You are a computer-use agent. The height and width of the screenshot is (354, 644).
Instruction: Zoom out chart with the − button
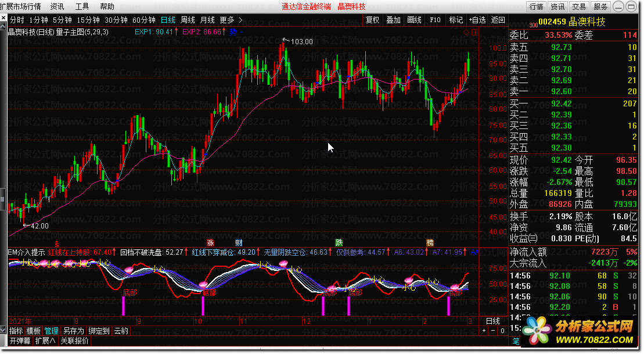[493, 331]
